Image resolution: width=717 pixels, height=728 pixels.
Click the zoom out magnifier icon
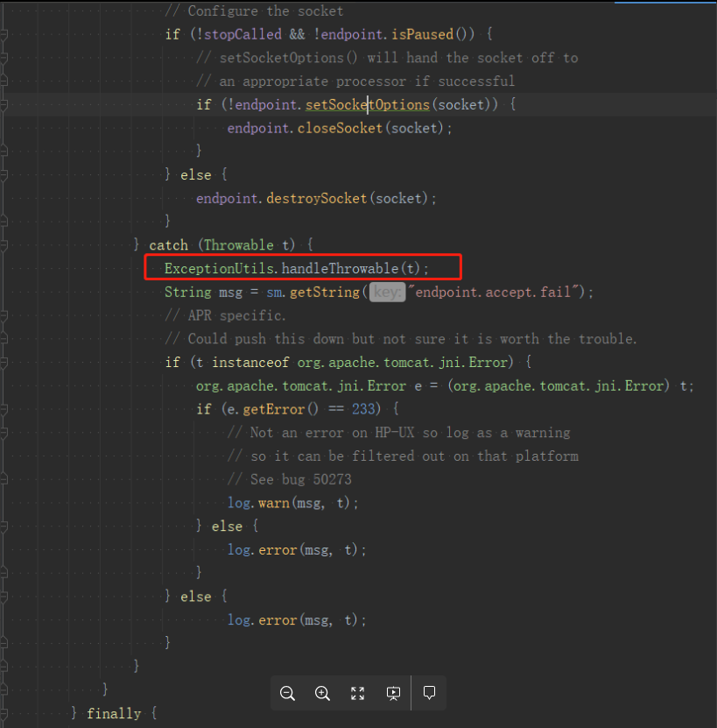pyautogui.click(x=287, y=693)
